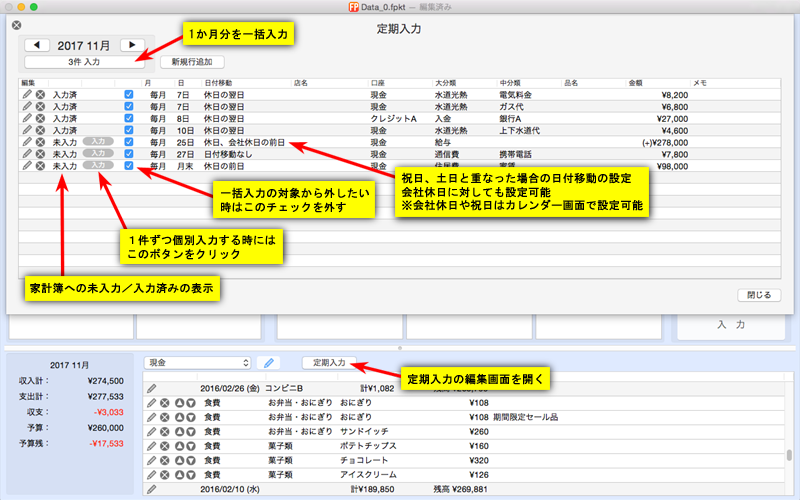800x500 pixels.
Task: Click the 閉じる button
Action: pyautogui.click(x=757, y=295)
